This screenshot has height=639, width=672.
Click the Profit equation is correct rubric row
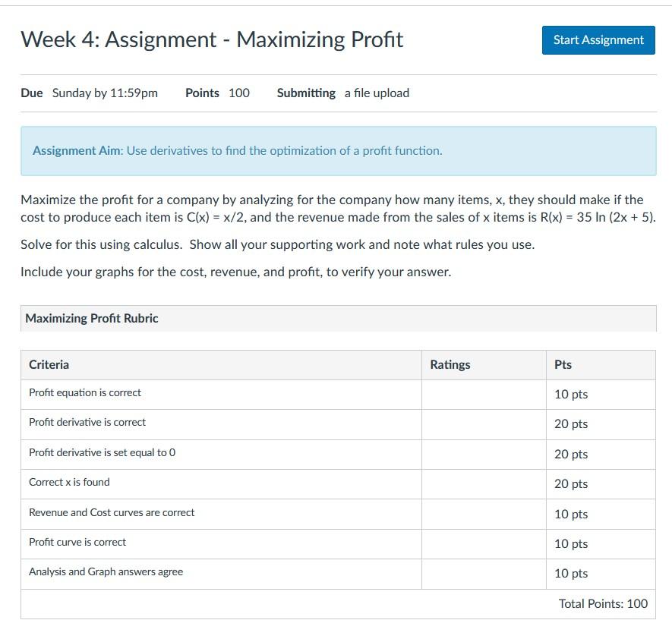(84, 393)
